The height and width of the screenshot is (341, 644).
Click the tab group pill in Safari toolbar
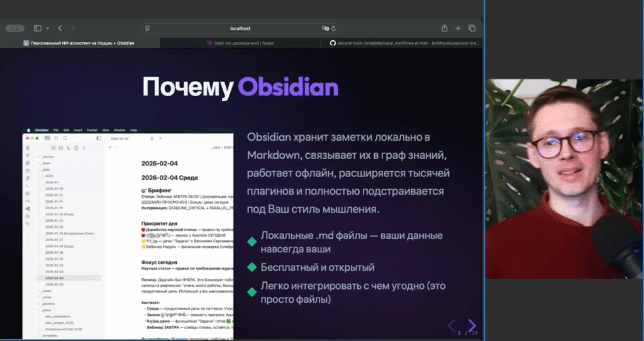point(15,28)
